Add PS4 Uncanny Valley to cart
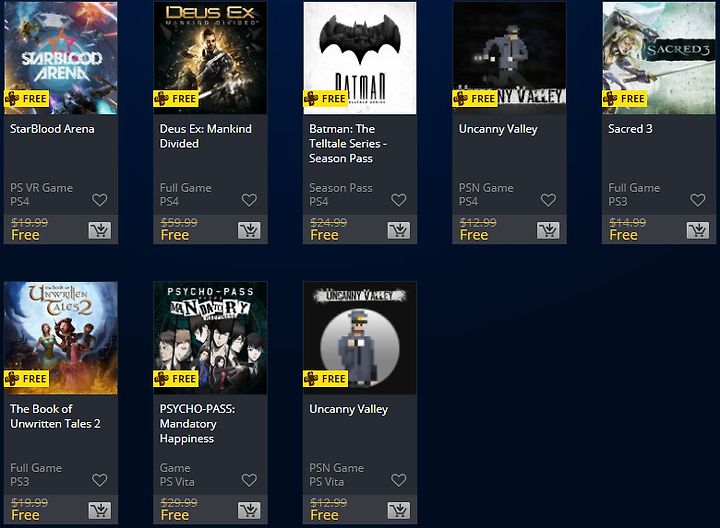The width and height of the screenshot is (720, 528). click(x=548, y=230)
